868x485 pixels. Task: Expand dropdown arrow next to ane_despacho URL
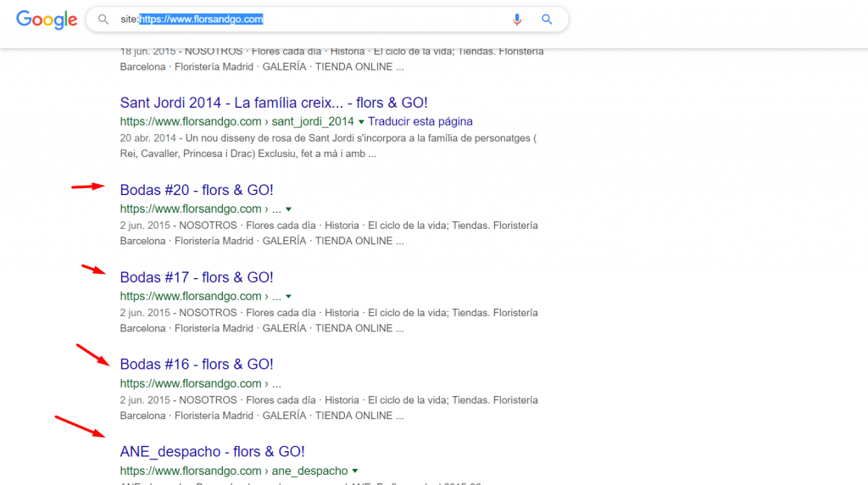pyautogui.click(x=355, y=471)
